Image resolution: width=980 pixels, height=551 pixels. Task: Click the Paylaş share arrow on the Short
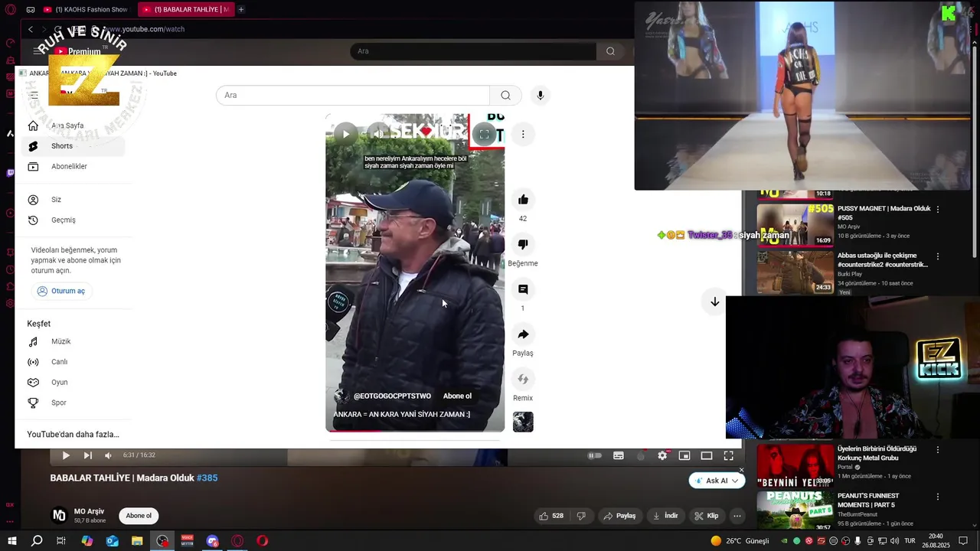pos(523,334)
